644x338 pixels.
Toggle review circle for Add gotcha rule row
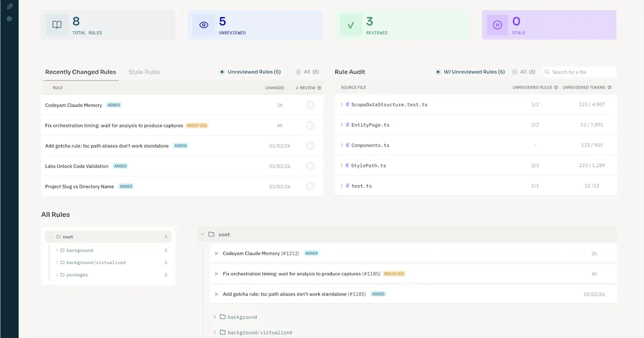tap(310, 146)
